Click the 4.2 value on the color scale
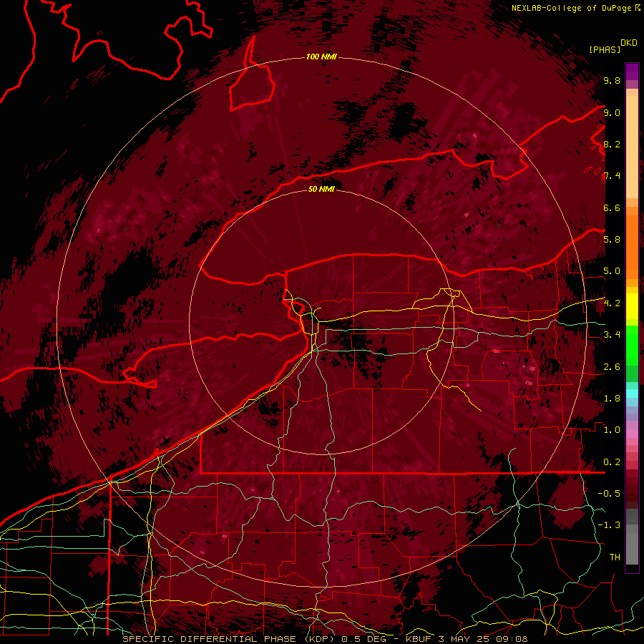Image resolution: width=644 pixels, height=644 pixels. pos(612,303)
